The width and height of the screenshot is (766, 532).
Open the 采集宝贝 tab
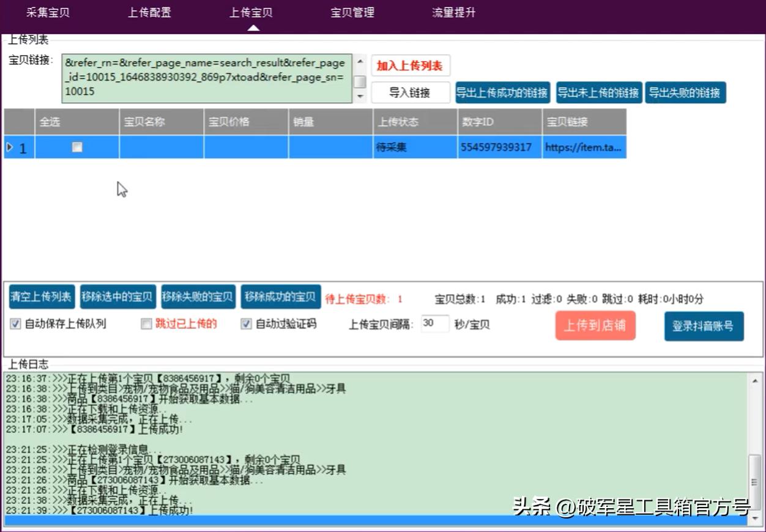pos(48,13)
